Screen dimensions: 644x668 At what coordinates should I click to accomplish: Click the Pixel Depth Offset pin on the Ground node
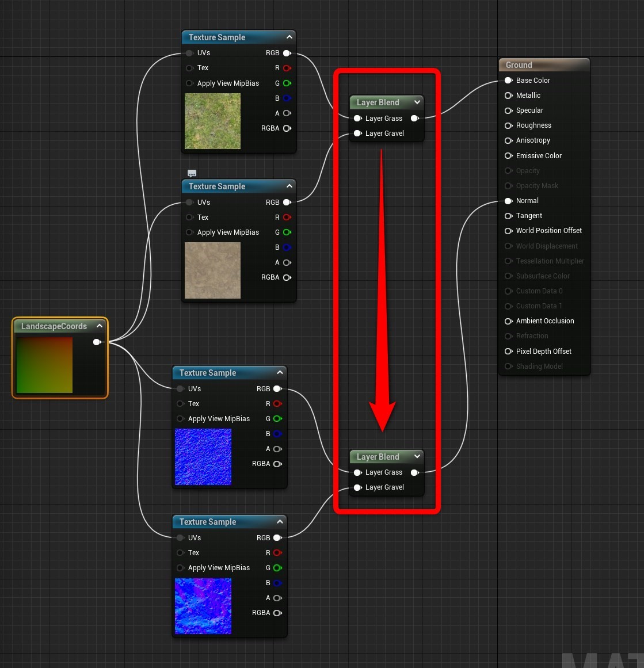pyautogui.click(x=508, y=351)
